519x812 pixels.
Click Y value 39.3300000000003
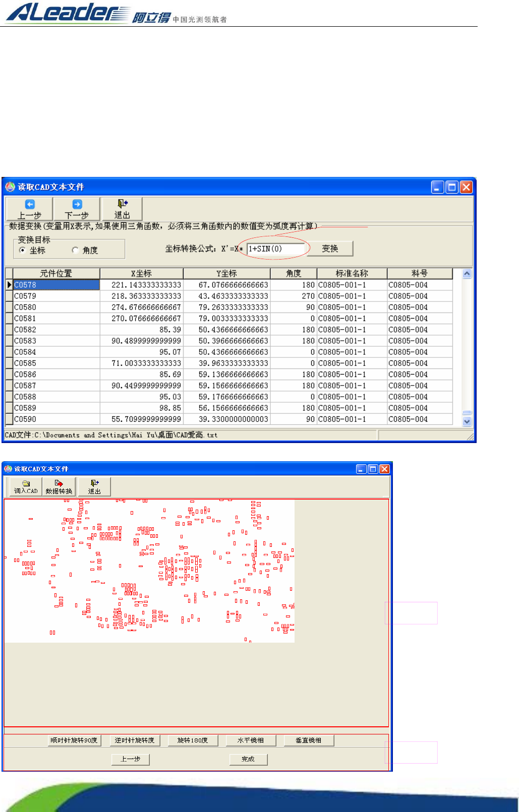[x=227, y=419]
